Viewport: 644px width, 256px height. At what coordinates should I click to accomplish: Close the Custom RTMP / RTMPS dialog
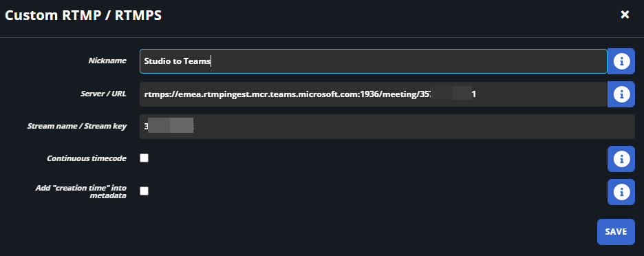(x=625, y=14)
